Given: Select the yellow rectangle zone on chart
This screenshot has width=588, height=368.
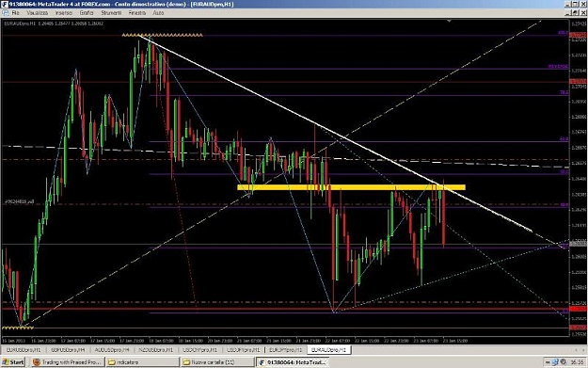Looking at the screenshot, I should point(351,186).
